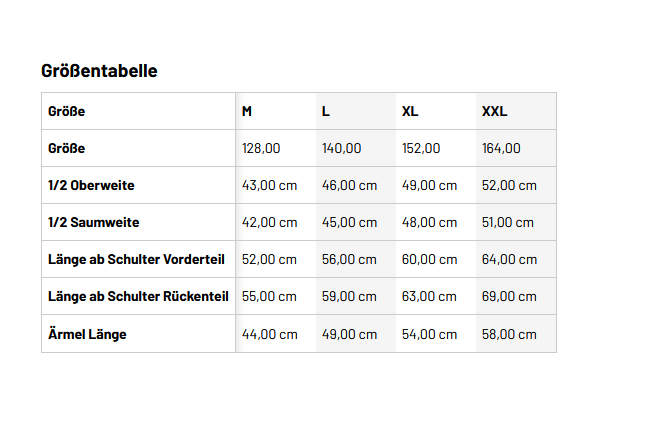Click the 164,00 size value cell
647x421 pixels.
[x=501, y=148]
